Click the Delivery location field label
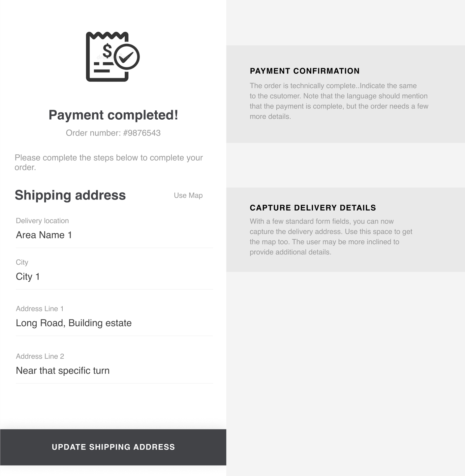Image resolution: width=465 pixels, height=476 pixels. 42,221
